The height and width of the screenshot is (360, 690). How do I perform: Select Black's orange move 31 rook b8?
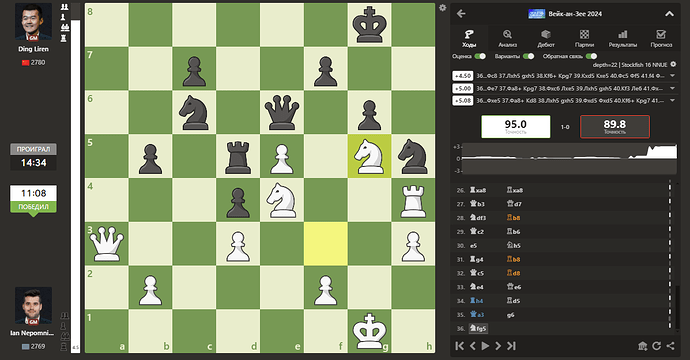[x=514, y=259]
